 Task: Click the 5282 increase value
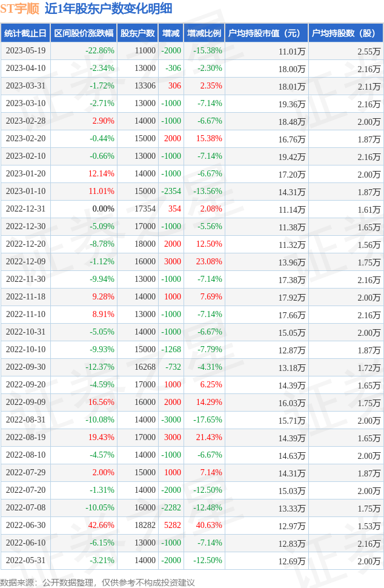pos(173,526)
